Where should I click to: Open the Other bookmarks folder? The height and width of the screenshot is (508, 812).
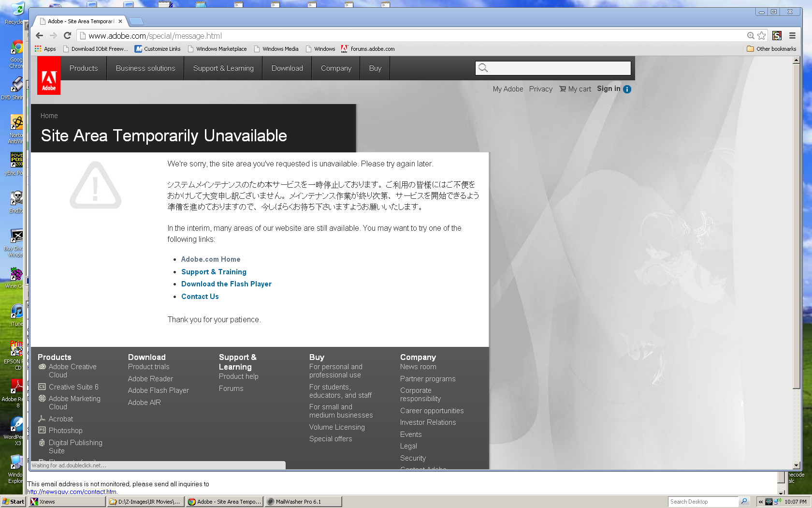[771, 49]
